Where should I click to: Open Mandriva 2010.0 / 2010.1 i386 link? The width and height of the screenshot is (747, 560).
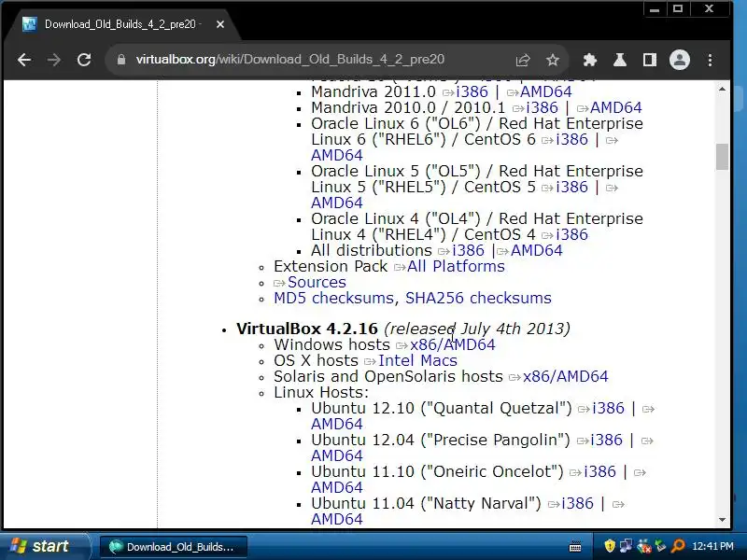click(x=542, y=107)
